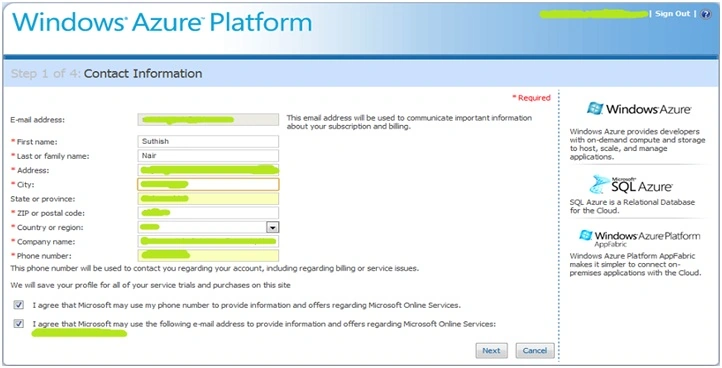Click the Windows Azure flag logo
The width and height of the screenshot is (722, 368).
coord(595,108)
